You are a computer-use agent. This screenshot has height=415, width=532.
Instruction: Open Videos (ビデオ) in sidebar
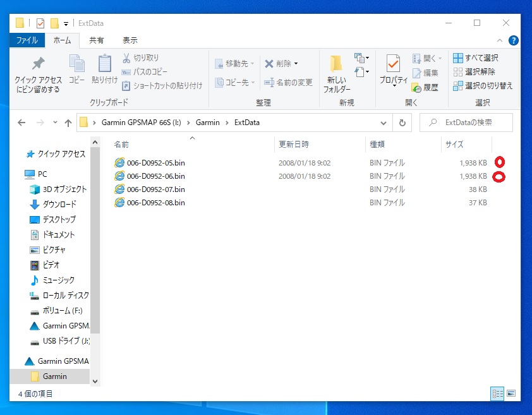coord(44,265)
